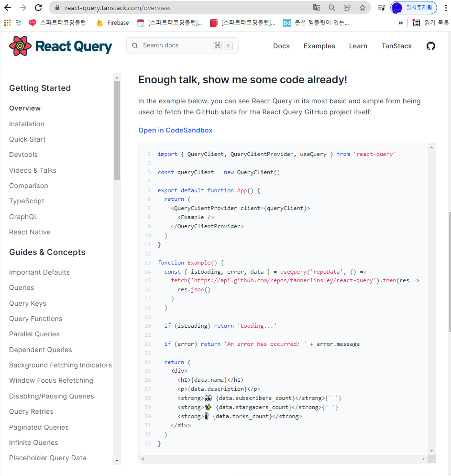This screenshot has width=451, height=476.
Task: Click the zoom magnifier icon in the address bar
Action: [x=332, y=8]
